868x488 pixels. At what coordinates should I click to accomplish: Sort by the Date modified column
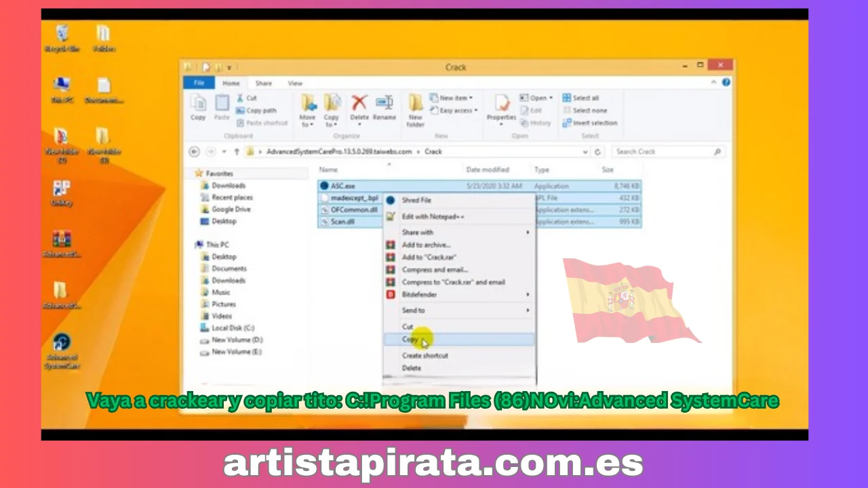coord(488,169)
